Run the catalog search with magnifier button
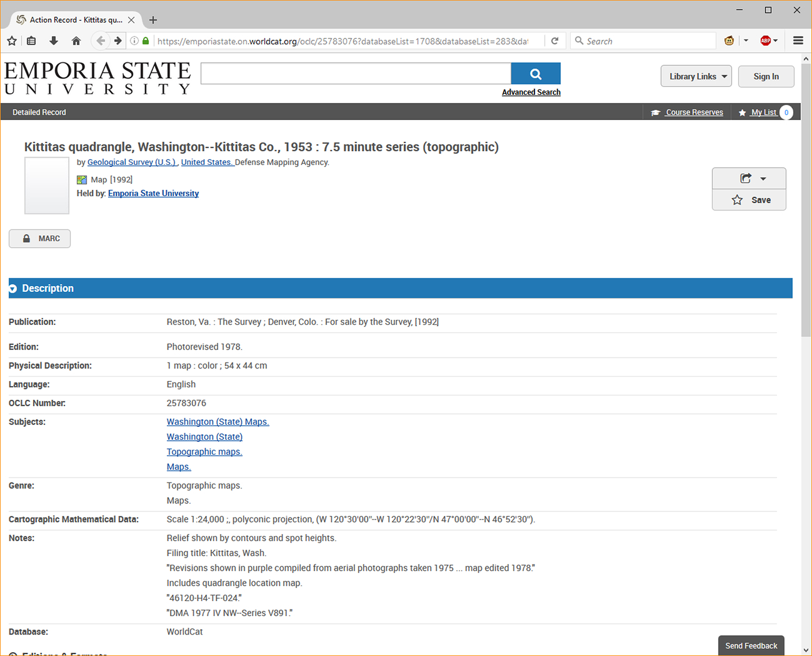Screen dimensions: 812x656 click(x=536, y=74)
